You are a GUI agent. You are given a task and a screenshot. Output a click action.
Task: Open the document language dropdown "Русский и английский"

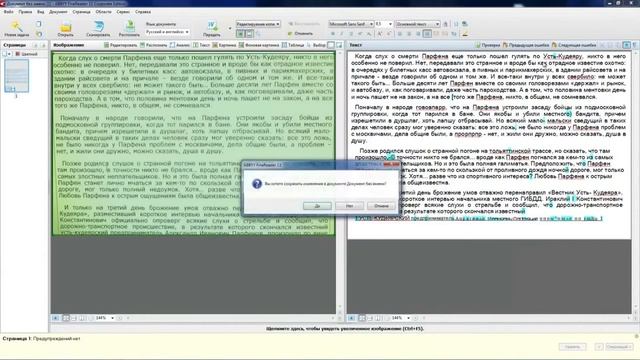167,32
